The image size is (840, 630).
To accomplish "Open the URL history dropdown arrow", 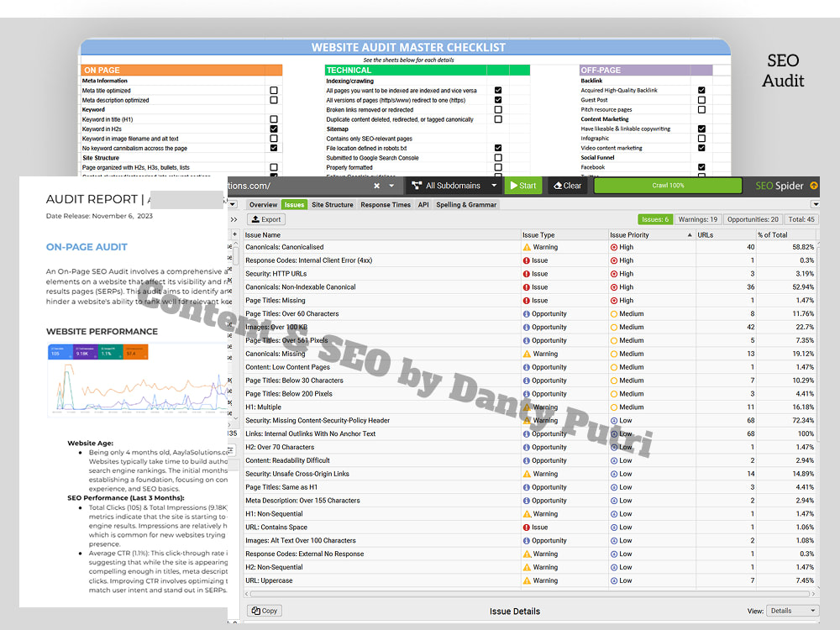I will [x=391, y=186].
